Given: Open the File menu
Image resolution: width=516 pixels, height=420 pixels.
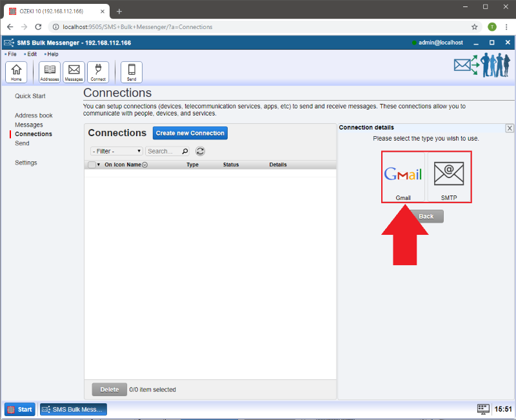Looking at the screenshot, I should (12, 54).
